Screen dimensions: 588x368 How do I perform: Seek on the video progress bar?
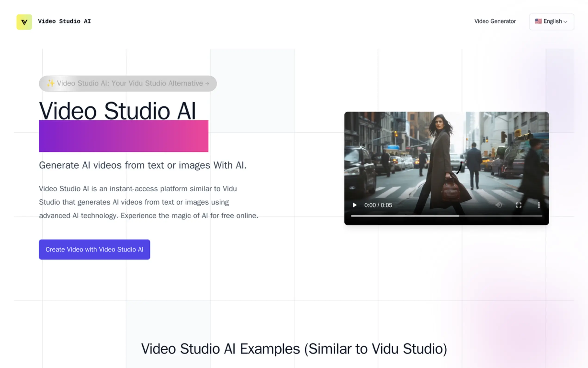[x=446, y=216]
